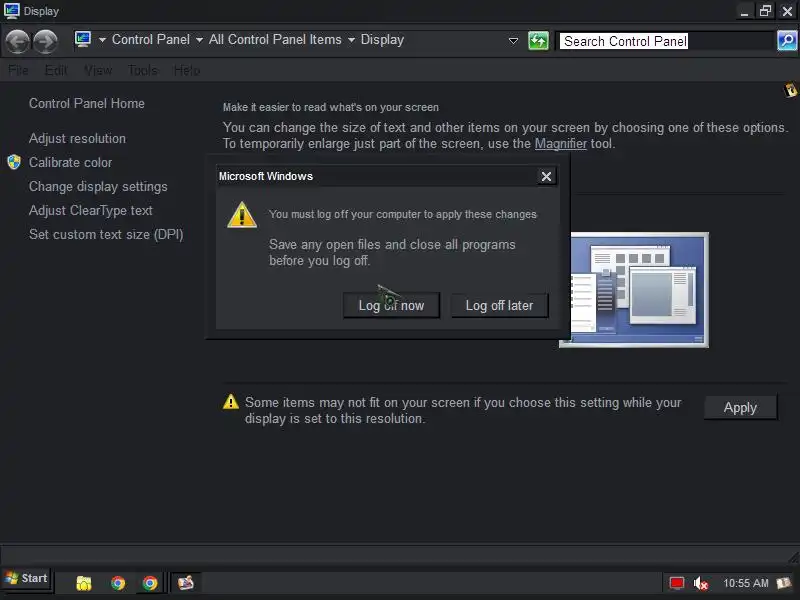
Task: Click All Control Panel Items breadcrumb
Action: pyautogui.click(x=275, y=40)
